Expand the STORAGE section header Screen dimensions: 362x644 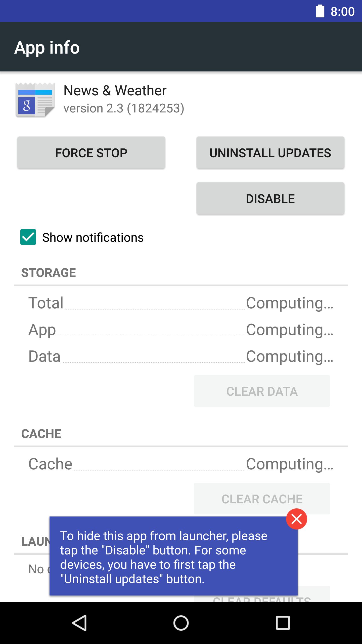pyautogui.click(x=49, y=273)
